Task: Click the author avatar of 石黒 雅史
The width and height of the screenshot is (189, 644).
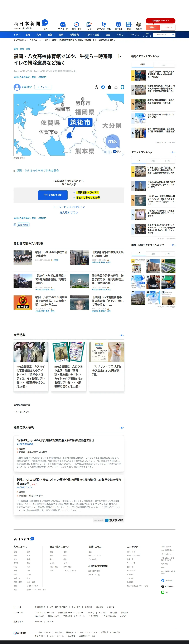Action: coord(17,87)
